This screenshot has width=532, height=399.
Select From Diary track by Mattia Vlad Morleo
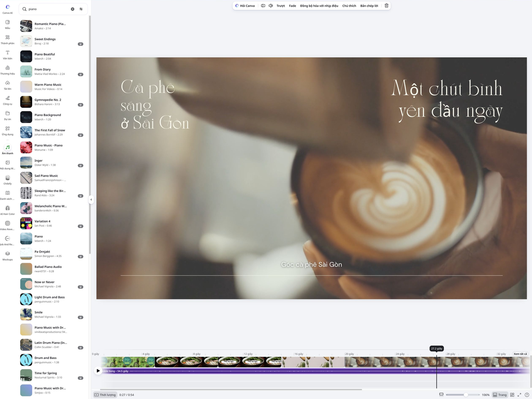click(52, 71)
